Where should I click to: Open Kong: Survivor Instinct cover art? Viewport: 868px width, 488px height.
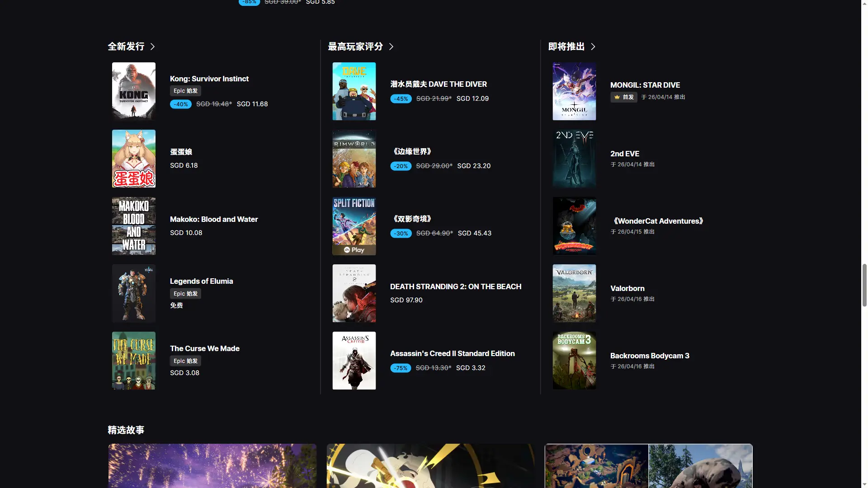[x=134, y=91]
